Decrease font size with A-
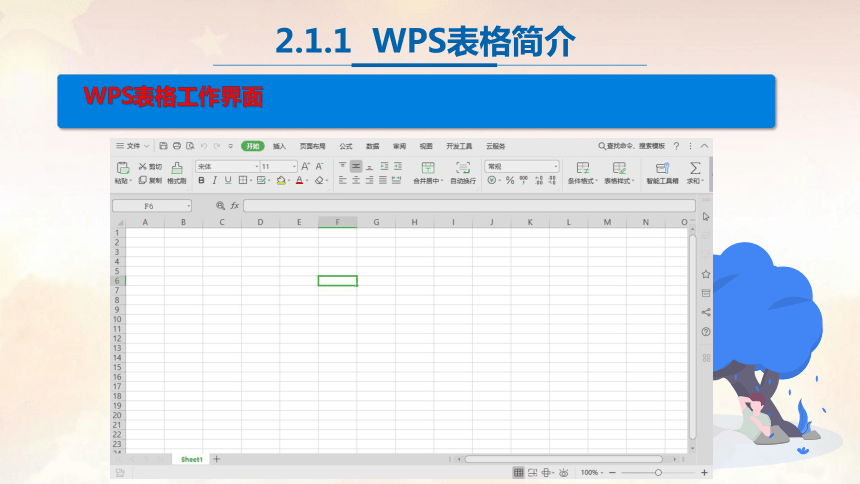Viewport: 860px width, 484px height. [x=319, y=166]
